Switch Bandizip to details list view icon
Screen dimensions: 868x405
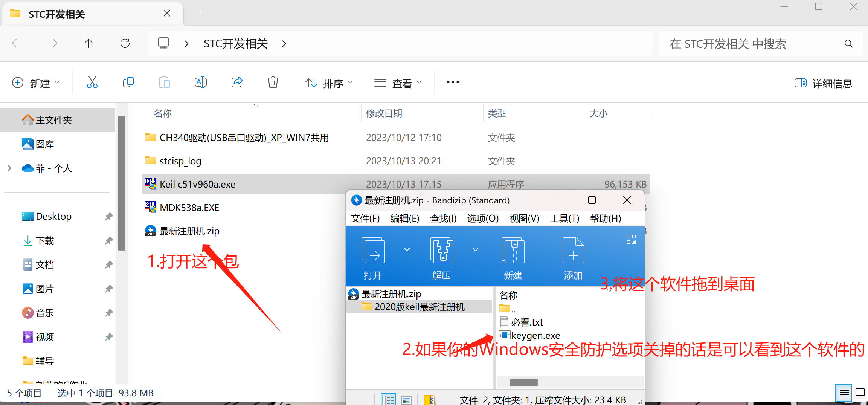388,399
